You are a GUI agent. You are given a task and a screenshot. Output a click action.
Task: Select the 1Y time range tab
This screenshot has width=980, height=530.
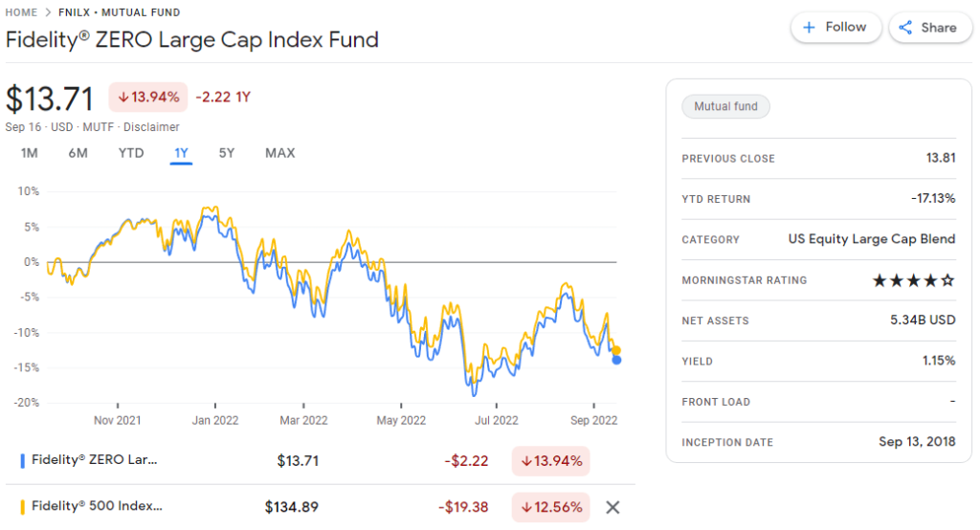(x=181, y=153)
